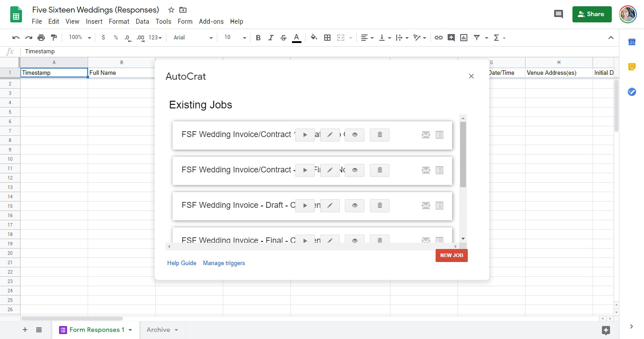
Task: Open the more number formats 123 dropdown
Action: [x=155, y=38]
